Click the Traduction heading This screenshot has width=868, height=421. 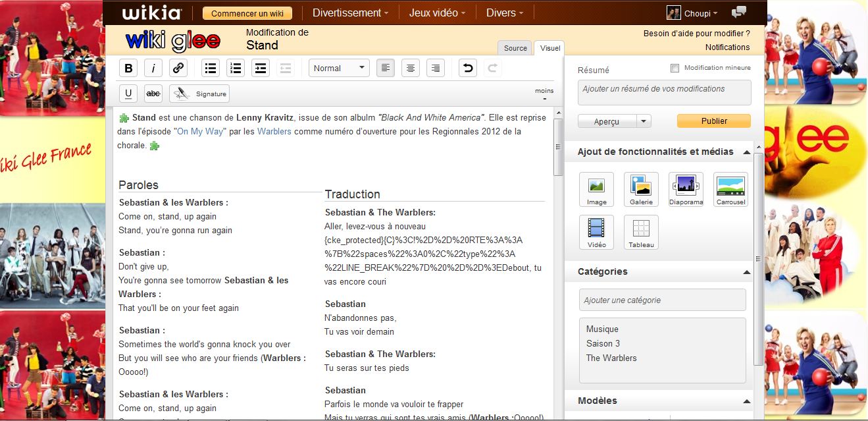click(352, 194)
